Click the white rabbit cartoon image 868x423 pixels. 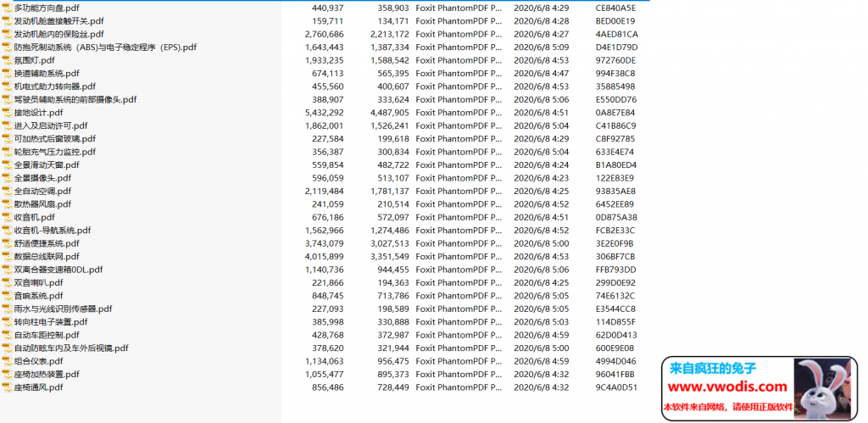pyautogui.click(x=823, y=387)
